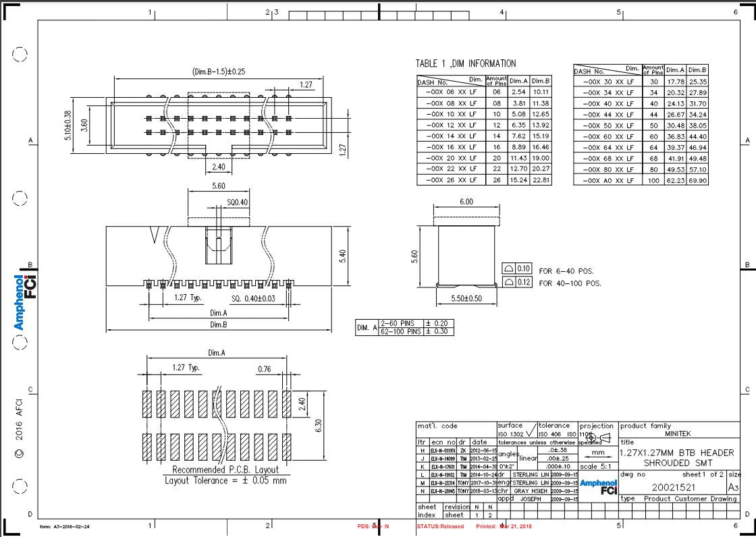756x537 pixels.
Task: Click the '62-100 PINS' tolerance cell
Action: point(400,331)
